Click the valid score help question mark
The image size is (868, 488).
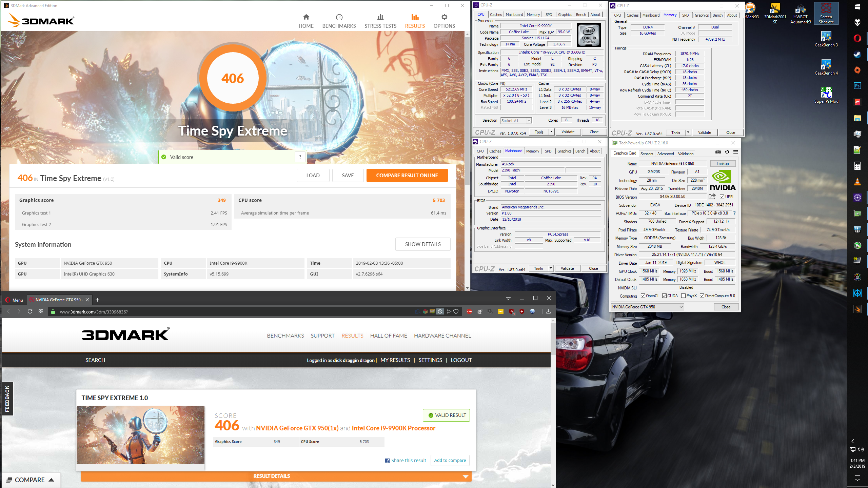(x=300, y=157)
